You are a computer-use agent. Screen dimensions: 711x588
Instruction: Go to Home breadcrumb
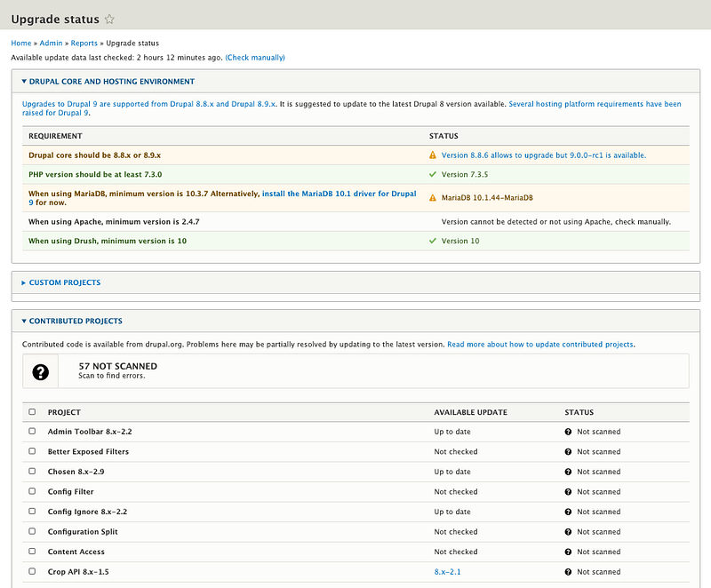20,43
